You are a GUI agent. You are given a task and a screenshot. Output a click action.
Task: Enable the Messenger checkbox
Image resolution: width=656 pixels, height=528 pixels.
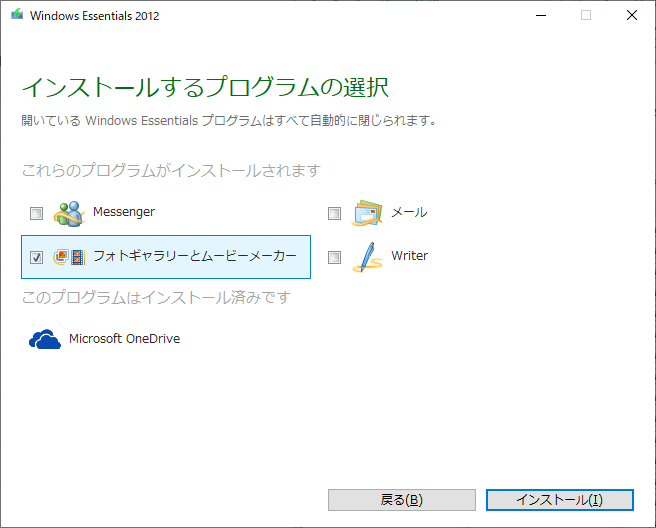click(x=36, y=213)
